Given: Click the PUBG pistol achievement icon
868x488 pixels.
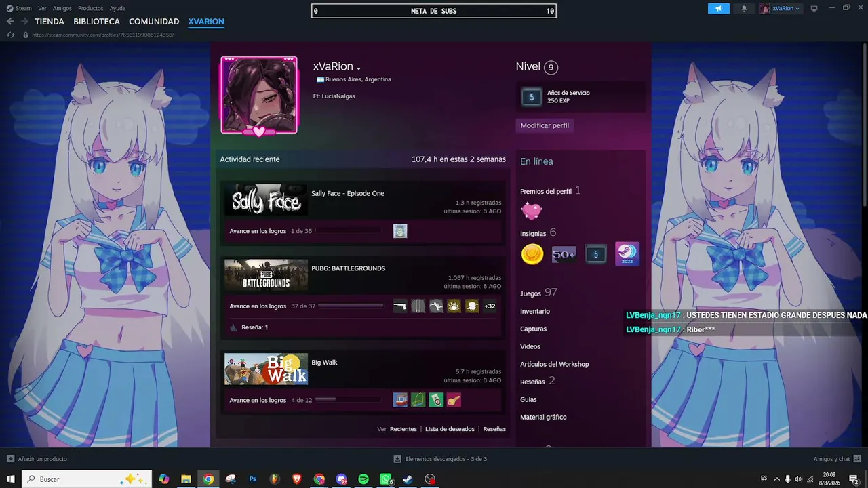Looking at the screenshot, I should (x=400, y=306).
